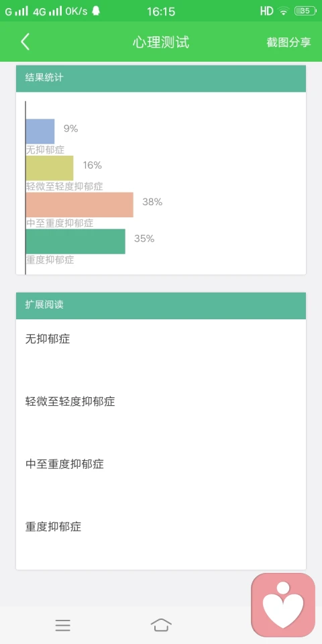Tap the 结果统计 section header
This screenshot has width=322, height=644.
[161, 78]
